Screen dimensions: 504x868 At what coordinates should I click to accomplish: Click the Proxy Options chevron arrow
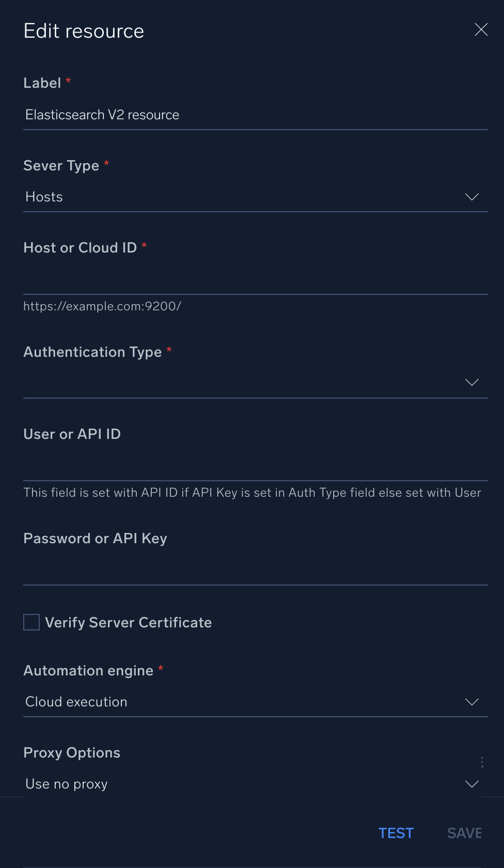[471, 784]
